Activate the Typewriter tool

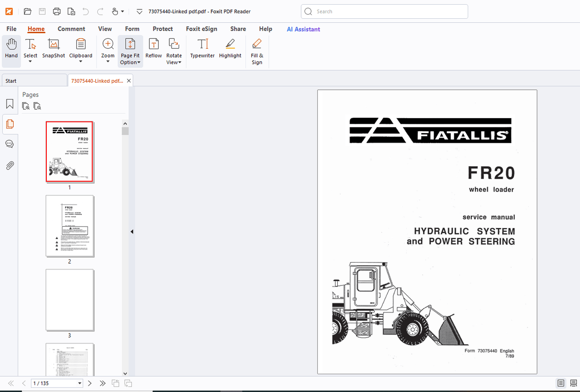point(202,49)
